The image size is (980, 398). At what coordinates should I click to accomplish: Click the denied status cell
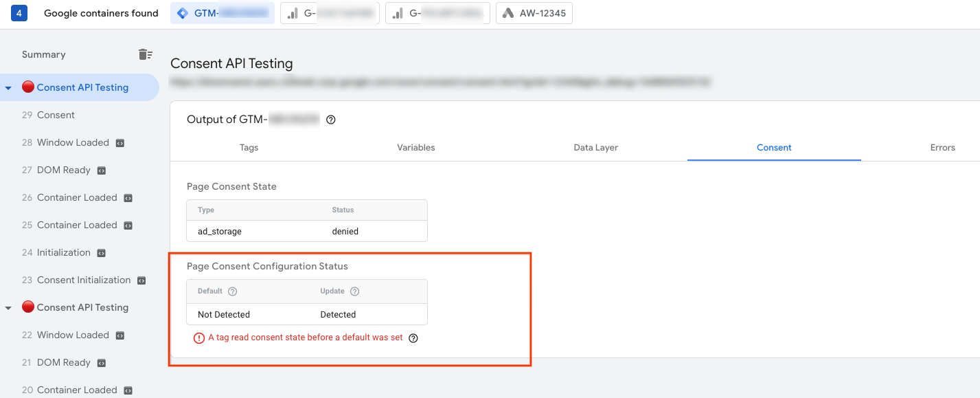click(x=345, y=232)
